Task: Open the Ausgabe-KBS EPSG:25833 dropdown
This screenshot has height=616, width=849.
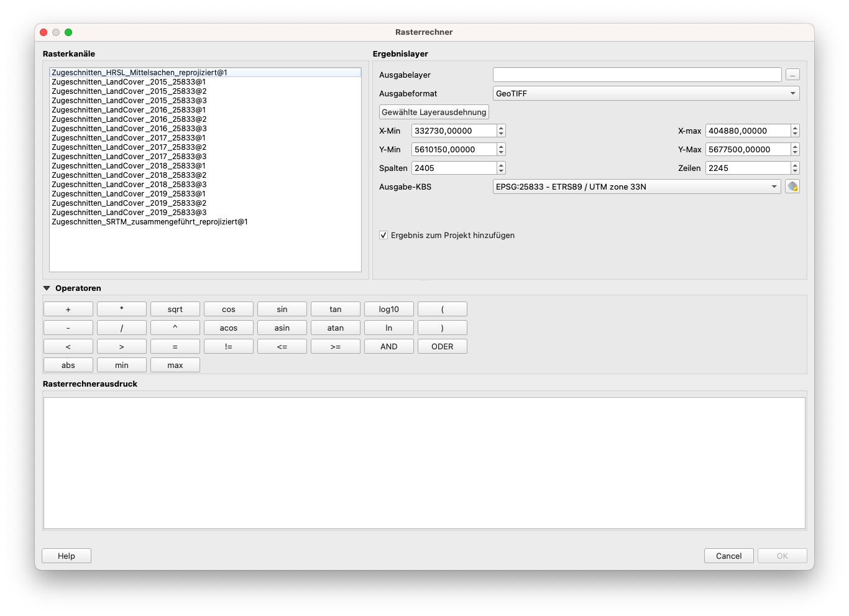Action: point(637,186)
